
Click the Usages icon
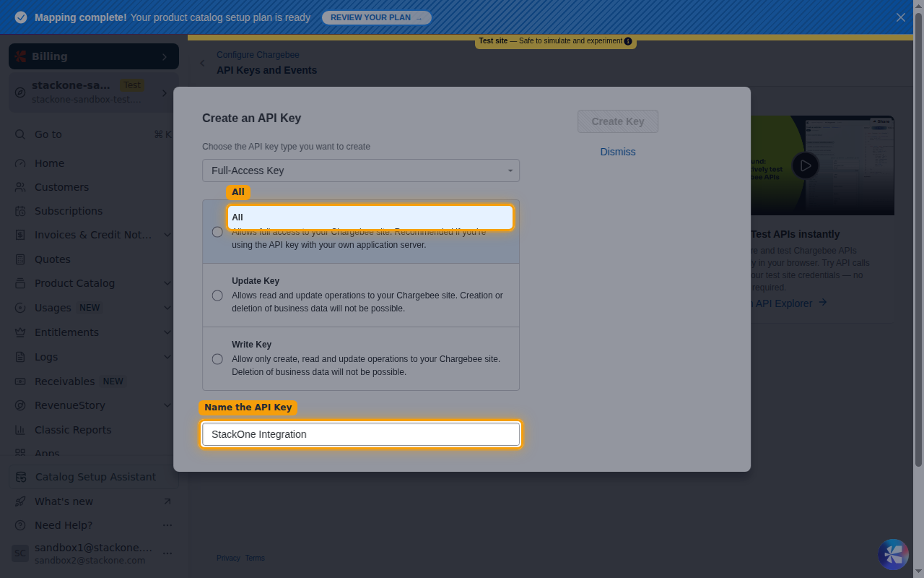(20, 308)
